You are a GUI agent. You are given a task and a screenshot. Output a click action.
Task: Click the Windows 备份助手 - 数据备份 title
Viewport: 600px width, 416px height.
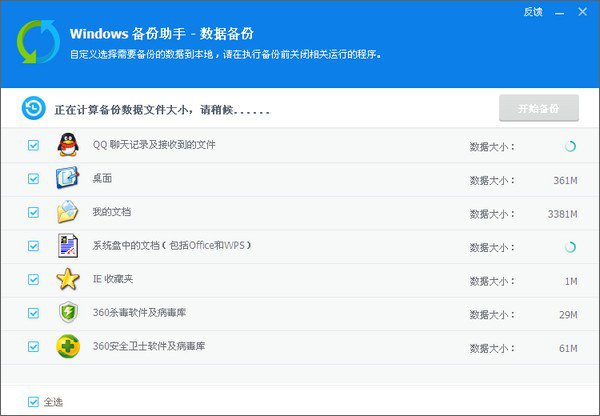click(x=162, y=34)
